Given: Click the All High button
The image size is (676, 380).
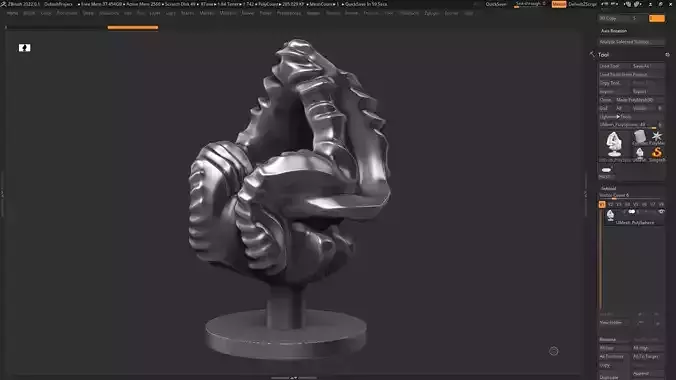Looking at the screenshot, I should 648,348.
